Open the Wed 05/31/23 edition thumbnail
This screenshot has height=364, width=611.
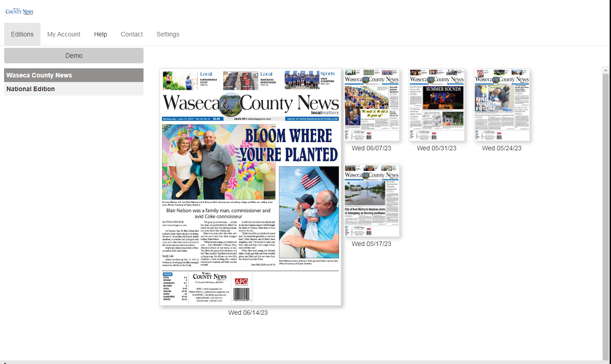point(436,105)
